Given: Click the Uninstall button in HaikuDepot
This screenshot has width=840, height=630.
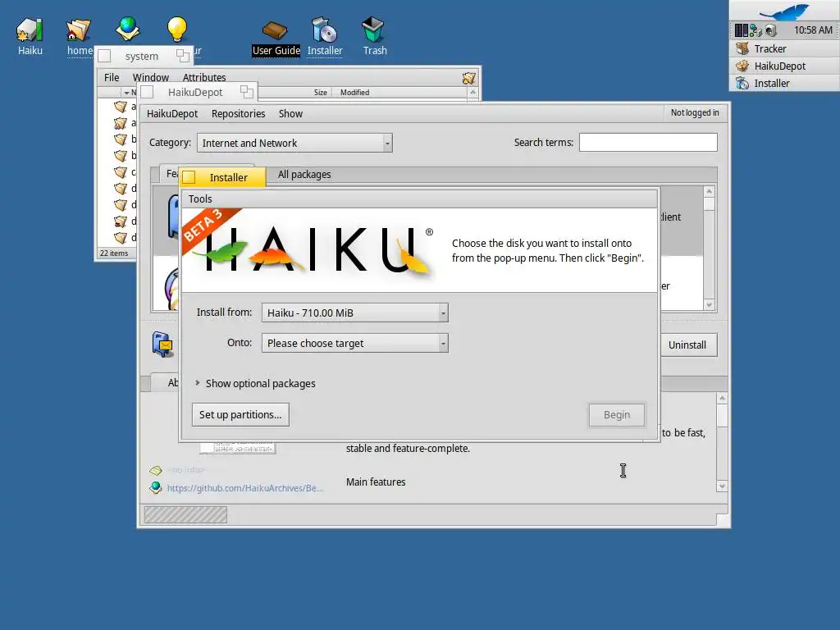Looking at the screenshot, I should point(687,345).
